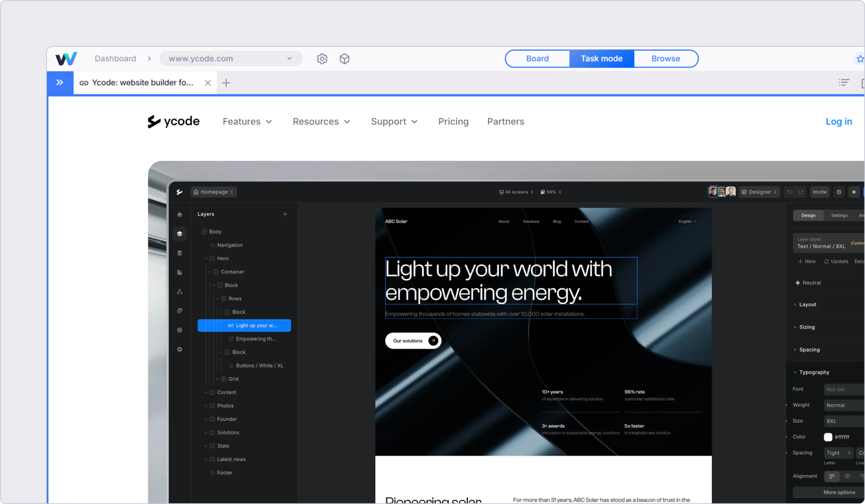This screenshot has height=504, width=865.
Task: Open the database stack icon in editor sidebar
Action: 179,253
